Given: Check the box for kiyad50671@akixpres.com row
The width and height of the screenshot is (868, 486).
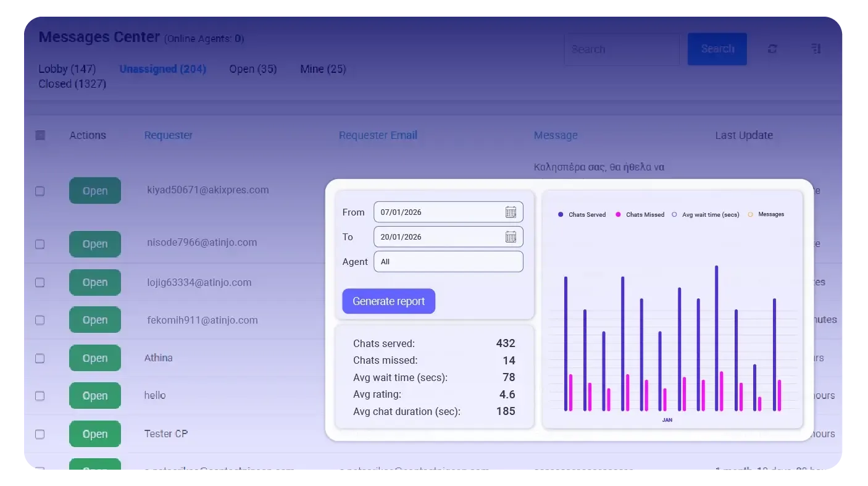Looking at the screenshot, I should pos(40,191).
